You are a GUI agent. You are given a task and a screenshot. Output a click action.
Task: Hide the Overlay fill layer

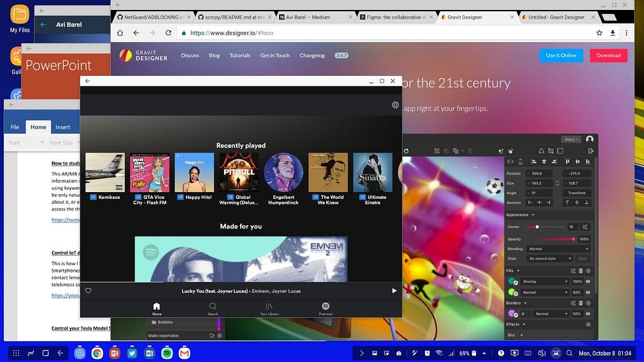[588, 282]
